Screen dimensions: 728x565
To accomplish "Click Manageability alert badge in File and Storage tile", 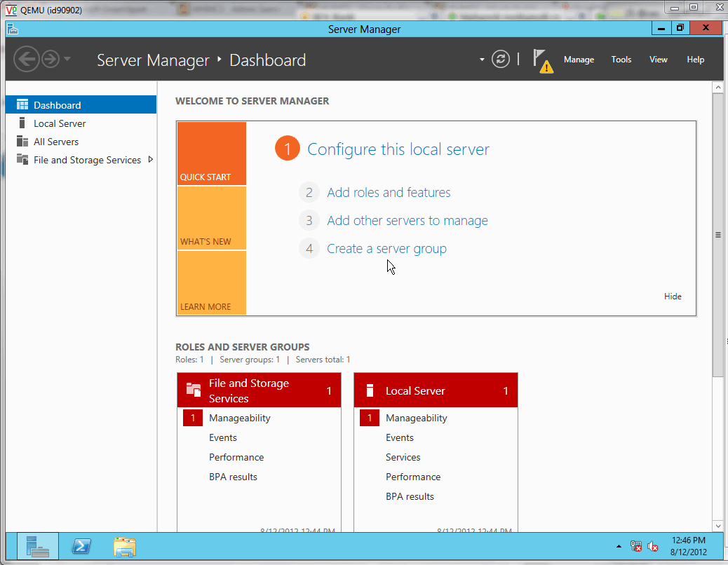I will click(x=193, y=418).
